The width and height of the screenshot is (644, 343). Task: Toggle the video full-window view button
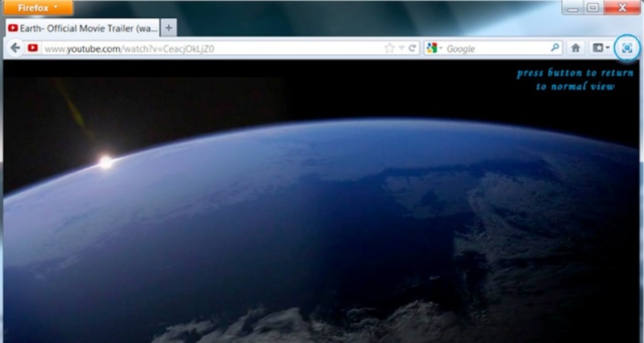627,48
